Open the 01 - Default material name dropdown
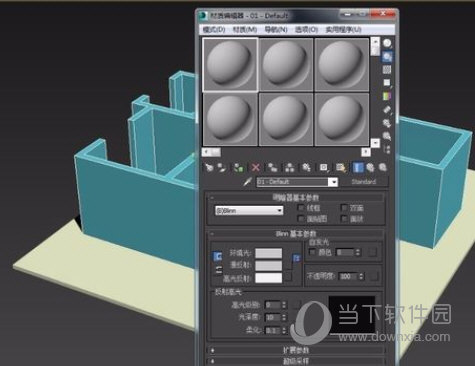The height and width of the screenshot is (366, 475). click(333, 182)
